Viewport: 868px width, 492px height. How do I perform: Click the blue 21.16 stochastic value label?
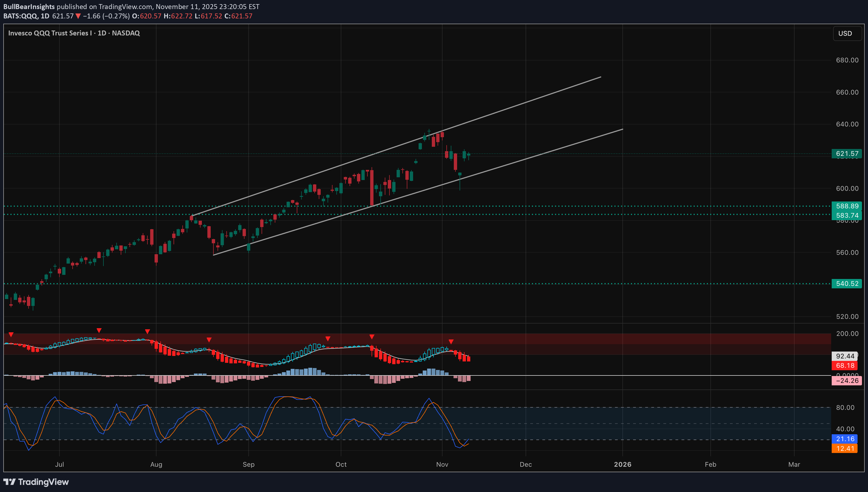coord(845,439)
